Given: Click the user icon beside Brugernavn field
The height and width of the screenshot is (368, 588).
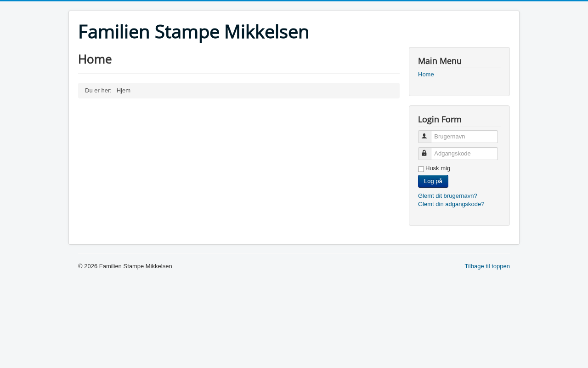Looking at the screenshot, I should tap(424, 137).
